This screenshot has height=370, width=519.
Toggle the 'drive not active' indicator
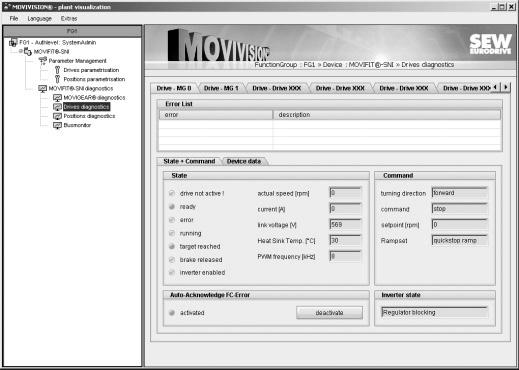point(172,193)
